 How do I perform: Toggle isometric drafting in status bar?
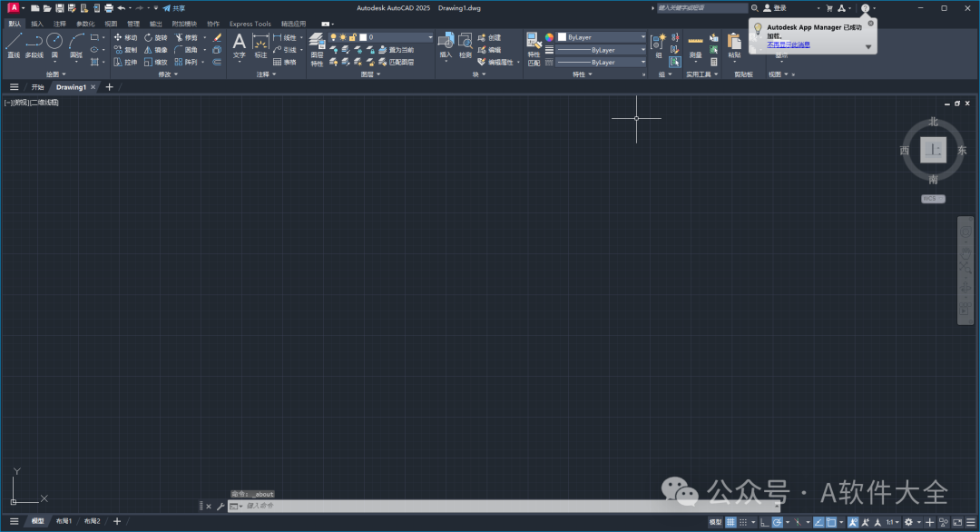click(798, 522)
